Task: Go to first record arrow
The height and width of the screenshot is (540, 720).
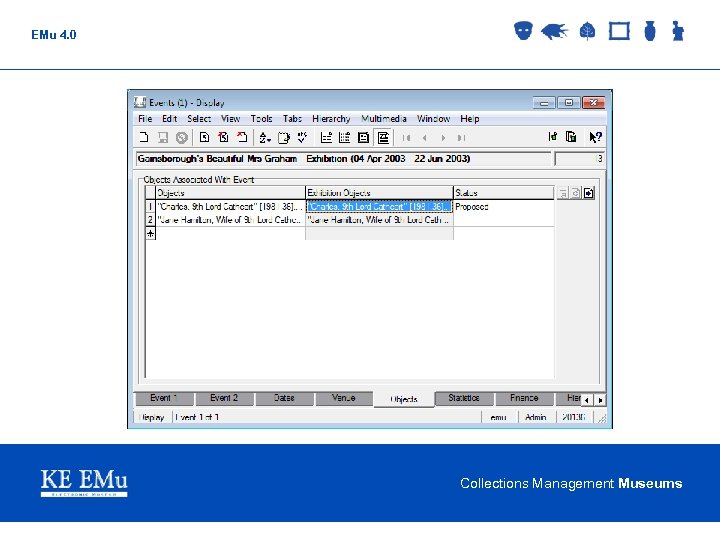Action: click(x=406, y=138)
